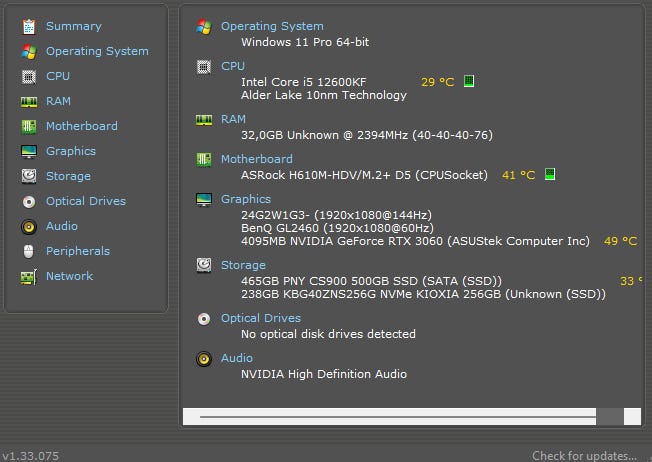The width and height of the screenshot is (652, 462).
Task: Click the Operating System Windows flag sidebar icon
Action: [x=29, y=52]
